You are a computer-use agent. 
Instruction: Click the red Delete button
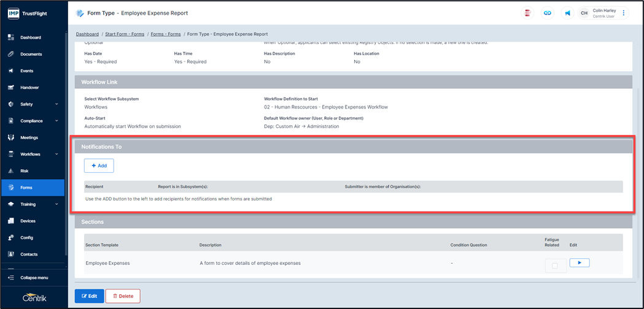coord(123,296)
